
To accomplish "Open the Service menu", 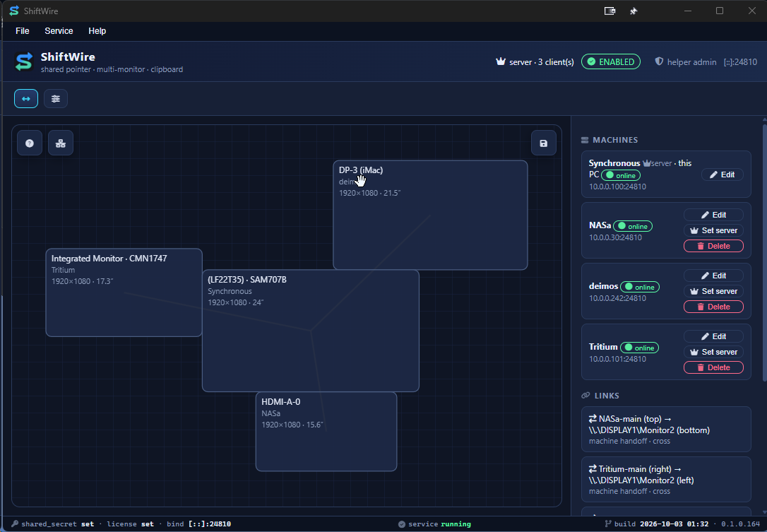I will point(59,31).
